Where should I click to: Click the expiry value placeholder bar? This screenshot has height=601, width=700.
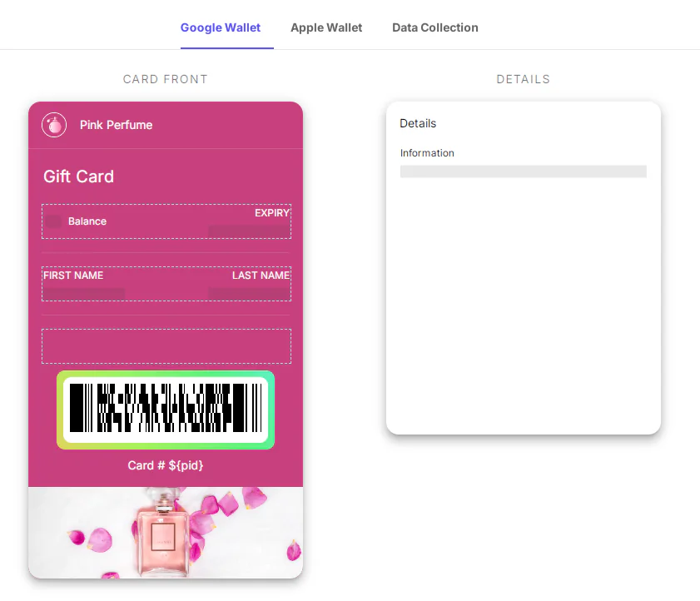click(x=249, y=231)
